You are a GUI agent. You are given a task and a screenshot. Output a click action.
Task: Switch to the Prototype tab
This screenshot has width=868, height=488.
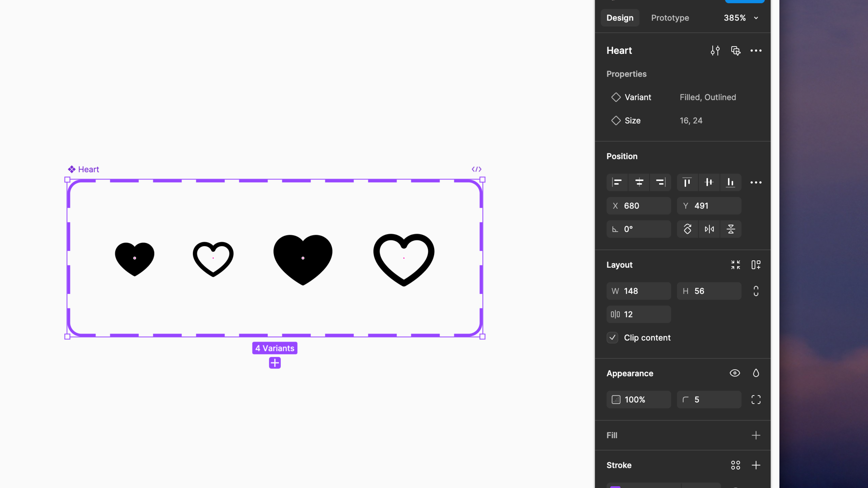670,18
